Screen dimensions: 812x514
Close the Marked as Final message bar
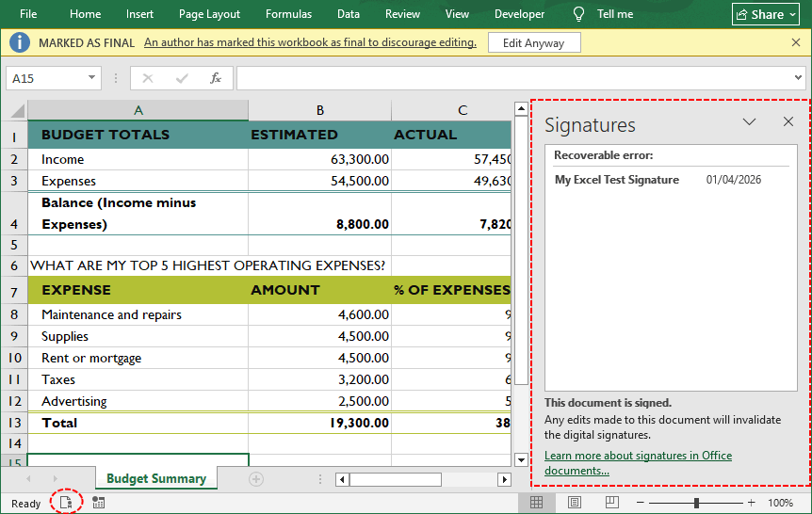pos(796,43)
